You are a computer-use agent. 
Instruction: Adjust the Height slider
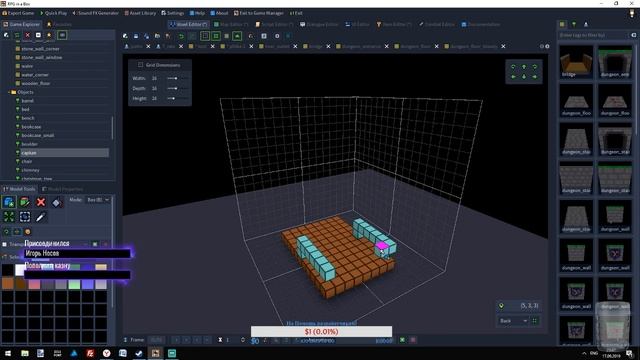[177, 98]
